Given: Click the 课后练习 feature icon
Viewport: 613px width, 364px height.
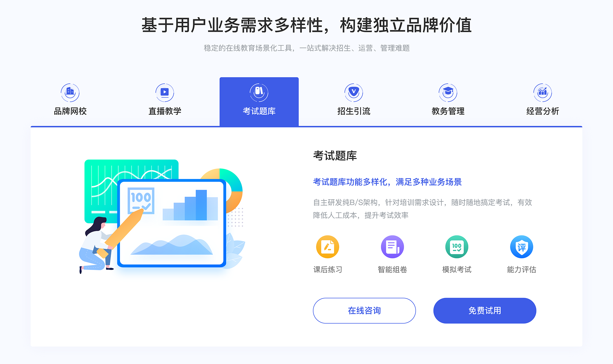Looking at the screenshot, I should tap(328, 248).
